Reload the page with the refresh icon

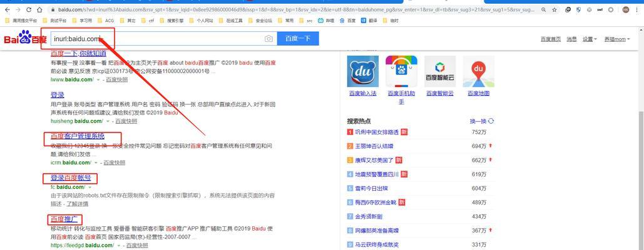pyautogui.click(x=29, y=9)
